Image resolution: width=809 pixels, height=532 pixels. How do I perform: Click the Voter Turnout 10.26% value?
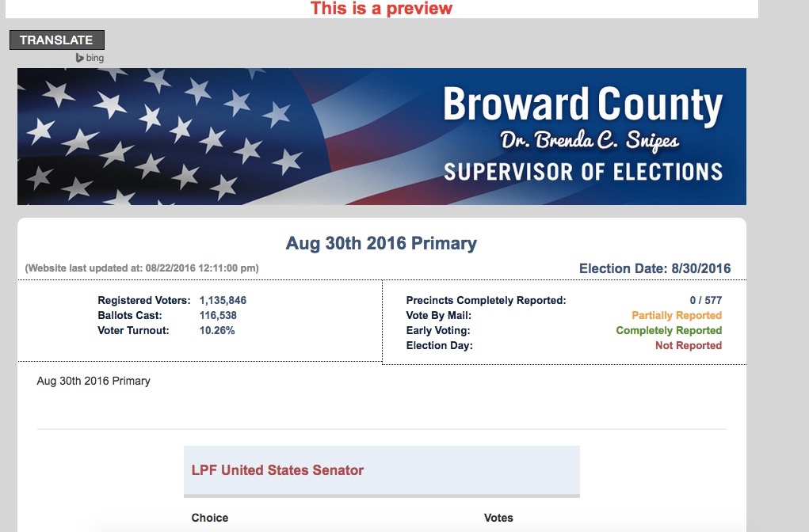pos(216,330)
